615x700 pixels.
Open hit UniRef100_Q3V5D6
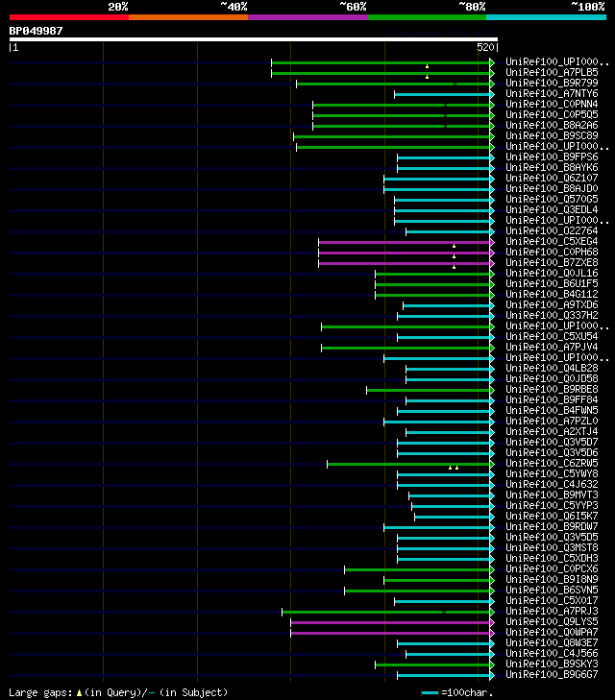point(552,452)
